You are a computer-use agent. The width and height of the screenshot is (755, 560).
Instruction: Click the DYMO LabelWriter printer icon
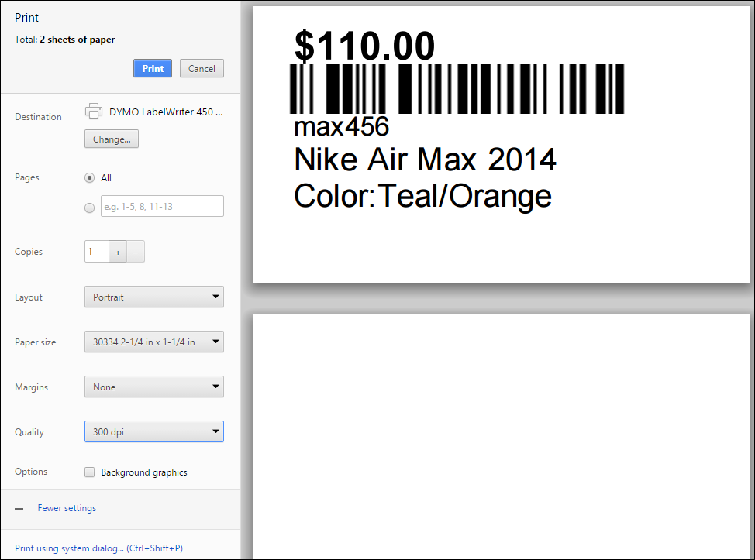94,111
